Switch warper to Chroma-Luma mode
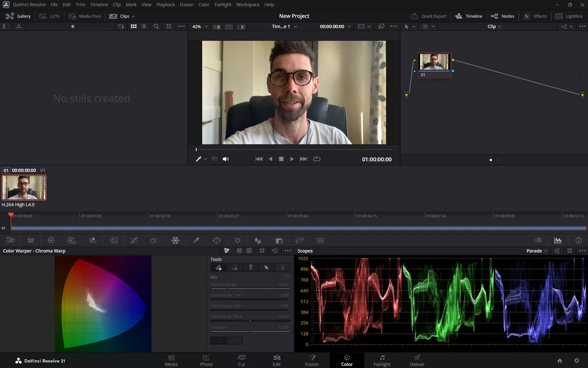The height and width of the screenshot is (368, 588). (x=239, y=251)
